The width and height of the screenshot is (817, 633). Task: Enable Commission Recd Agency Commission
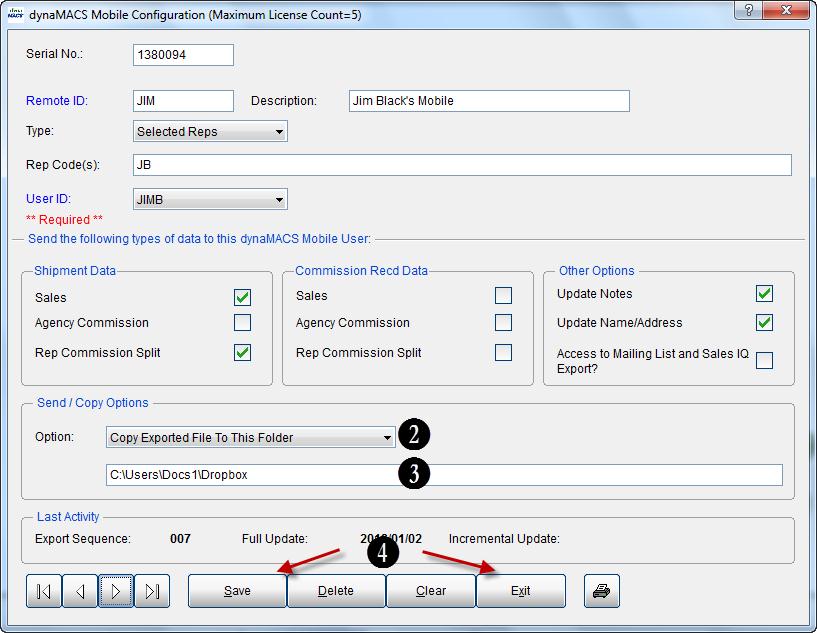click(x=503, y=322)
